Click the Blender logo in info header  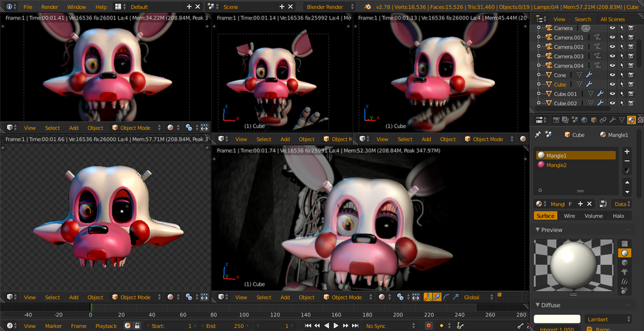[x=367, y=6]
